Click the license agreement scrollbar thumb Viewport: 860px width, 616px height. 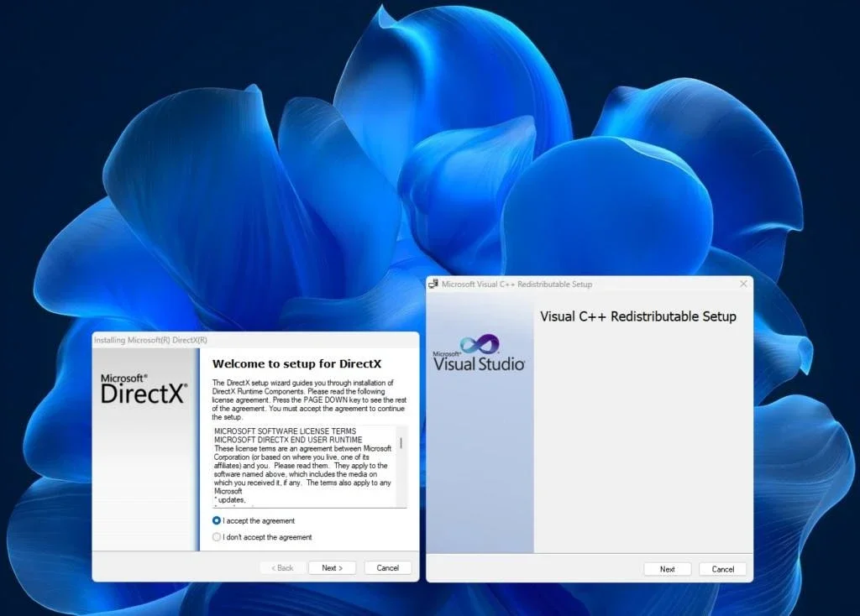pos(401,443)
